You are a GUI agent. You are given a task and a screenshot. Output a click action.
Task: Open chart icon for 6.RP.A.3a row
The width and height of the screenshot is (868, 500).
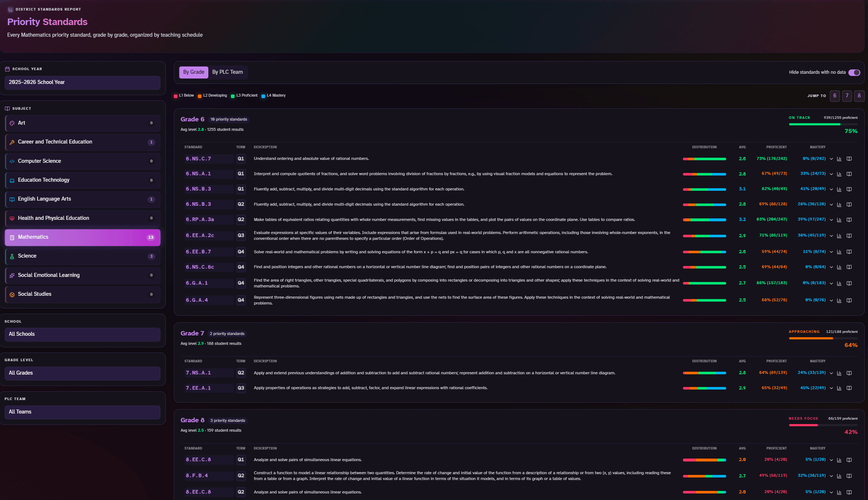click(x=839, y=220)
